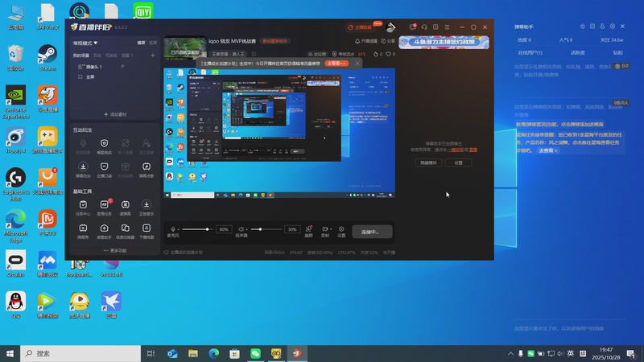
Task: Switch to 横屏 landscape tab
Action: pos(142,43)
